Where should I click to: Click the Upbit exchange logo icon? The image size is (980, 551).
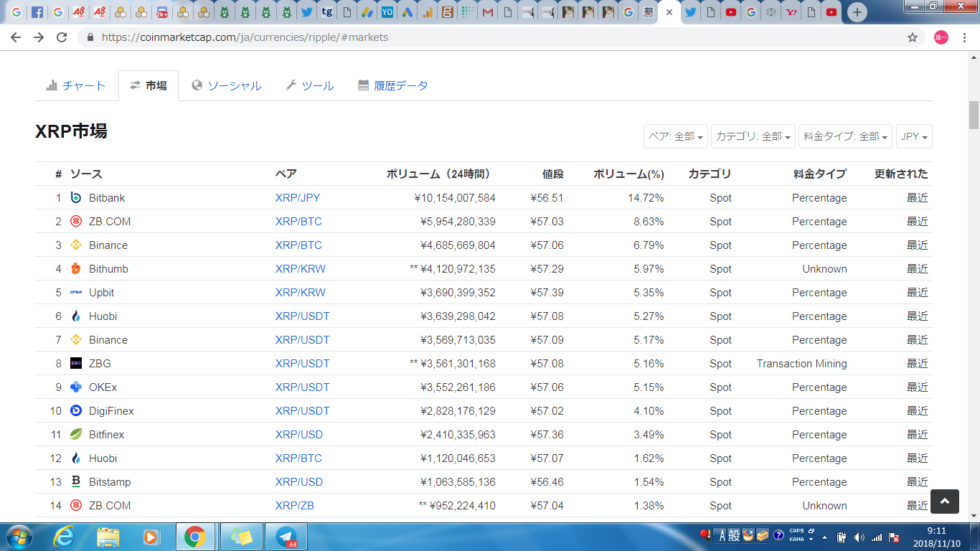76,293
